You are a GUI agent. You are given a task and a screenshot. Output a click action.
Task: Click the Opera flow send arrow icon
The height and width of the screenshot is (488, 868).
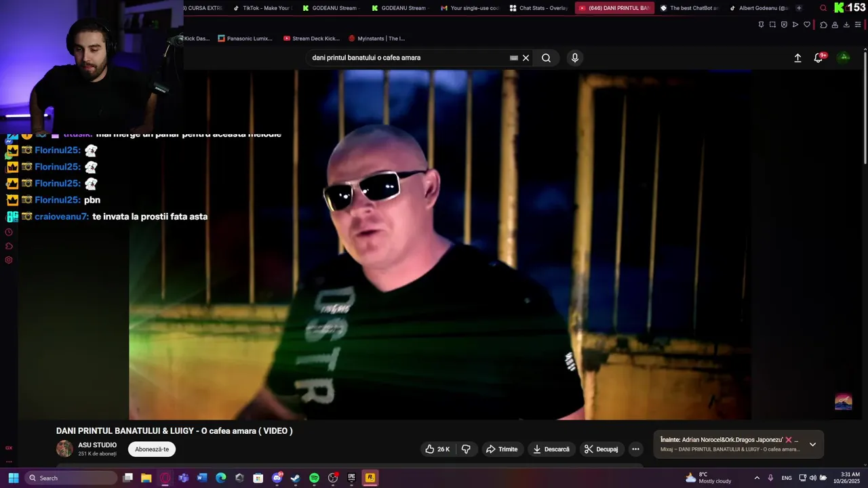pyautogui.click(x=795, y=25)
